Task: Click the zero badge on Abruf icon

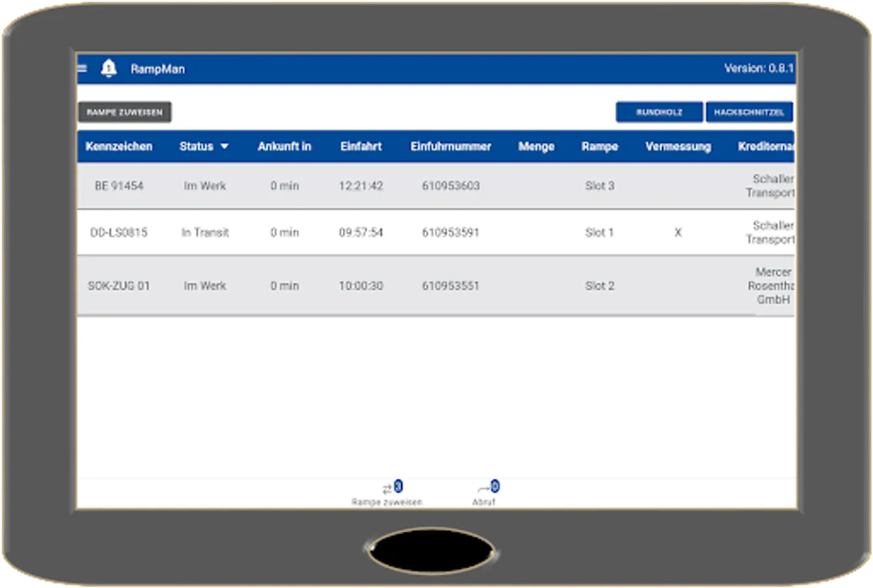Action: 494,485
